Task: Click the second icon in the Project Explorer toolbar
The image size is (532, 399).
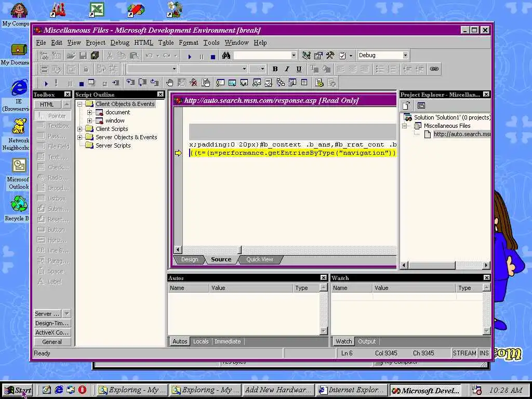Action: (x=421, y=105)
